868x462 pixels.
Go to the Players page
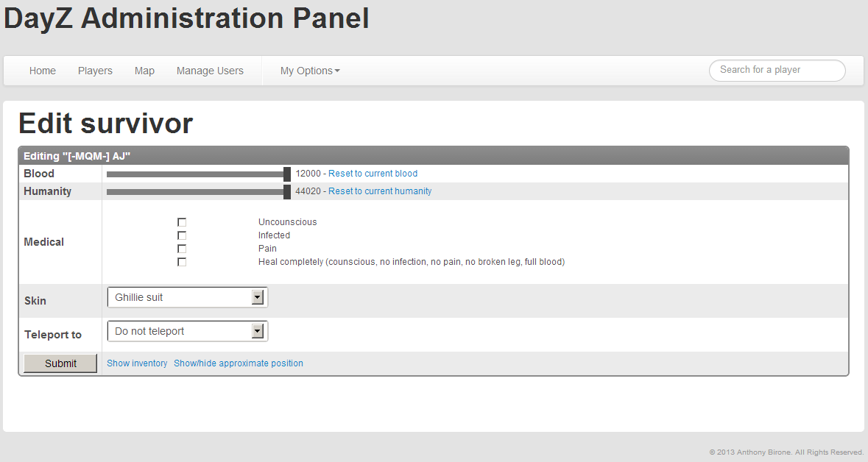pyautogui.click(x=95, y=71)
